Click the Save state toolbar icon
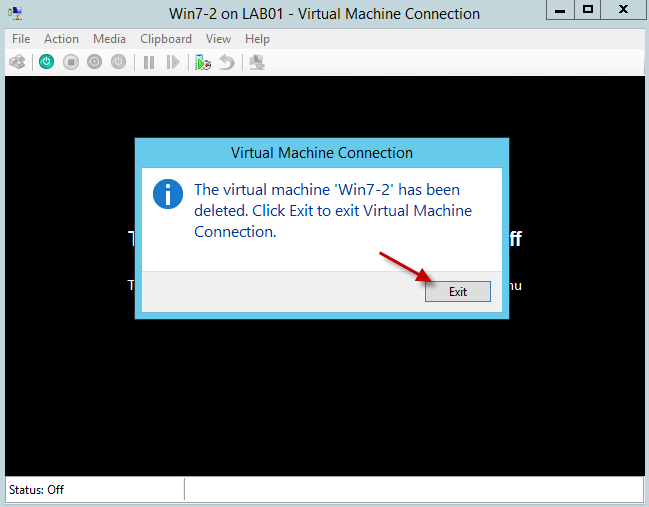The width and height of the screenshot is (649, 507). point(119,62)
